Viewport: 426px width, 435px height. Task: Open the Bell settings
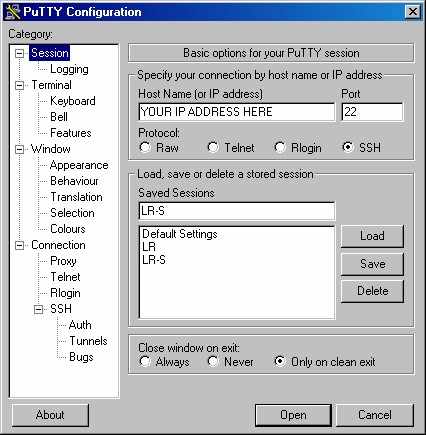point(59,117)
